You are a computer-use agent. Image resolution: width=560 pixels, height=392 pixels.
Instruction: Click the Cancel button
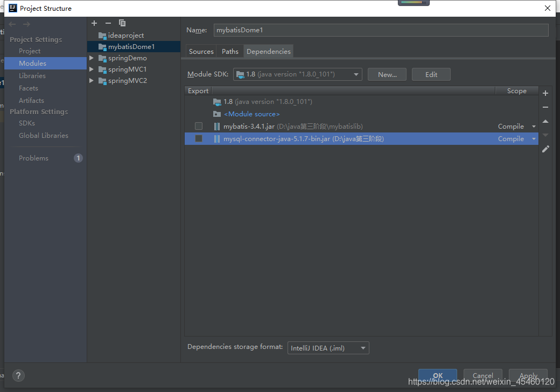pyautogui.click(x=483, y=376)
